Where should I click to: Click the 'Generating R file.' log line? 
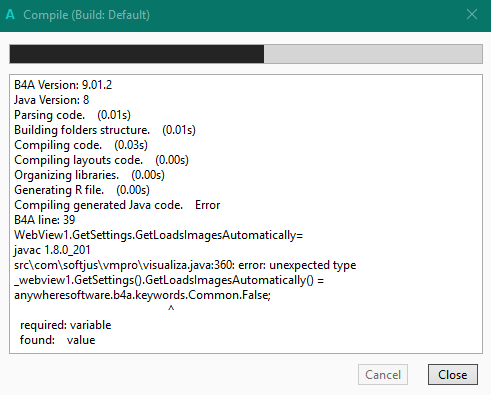point(82,190)
